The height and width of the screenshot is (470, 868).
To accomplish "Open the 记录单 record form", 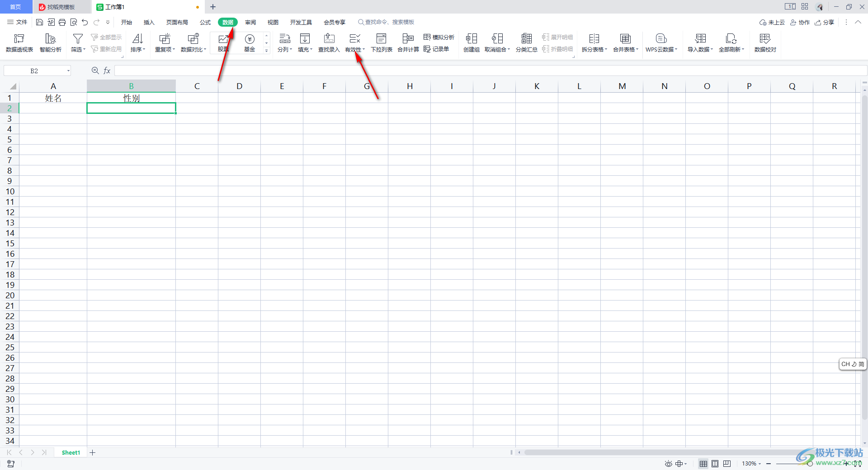I will point(436,49).
